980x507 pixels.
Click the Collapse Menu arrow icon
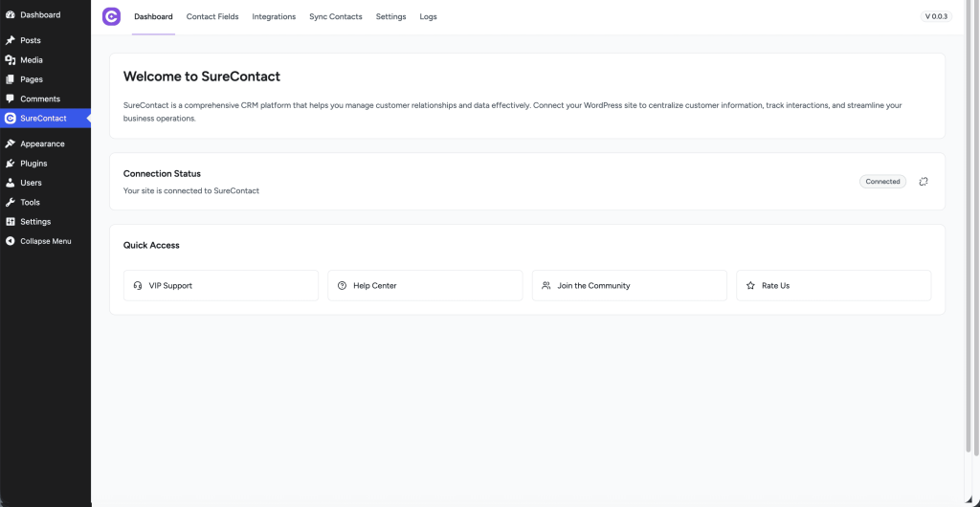(x=10, y=241)
